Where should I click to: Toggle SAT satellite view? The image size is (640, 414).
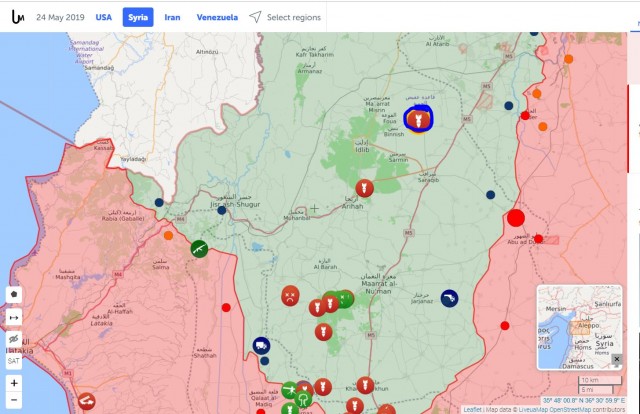14,361
